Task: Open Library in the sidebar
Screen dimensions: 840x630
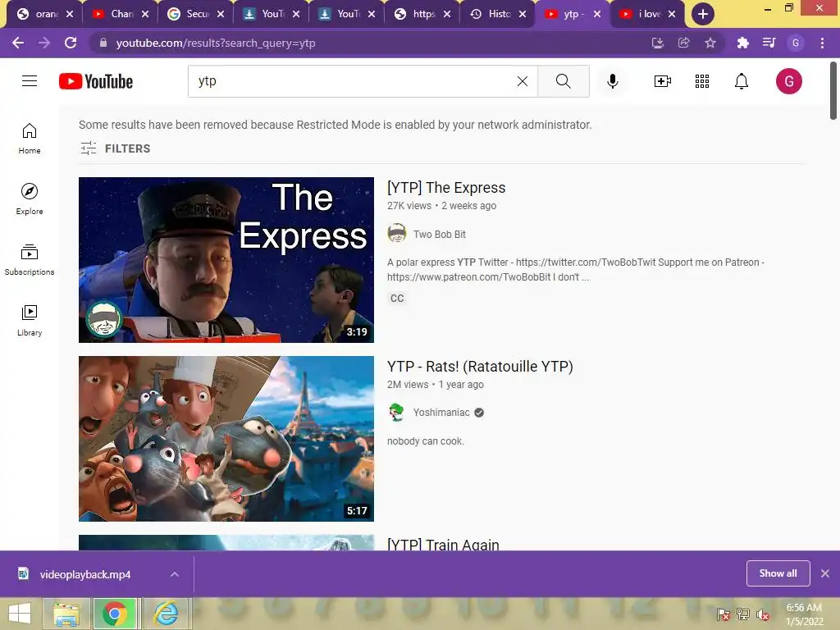Action: click(30, 321)
